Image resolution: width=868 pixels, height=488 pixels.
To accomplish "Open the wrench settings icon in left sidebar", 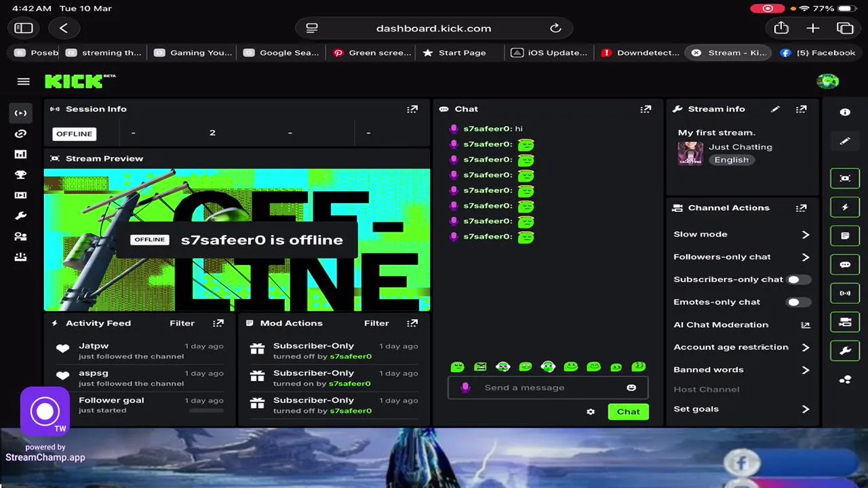I will 20,216.
